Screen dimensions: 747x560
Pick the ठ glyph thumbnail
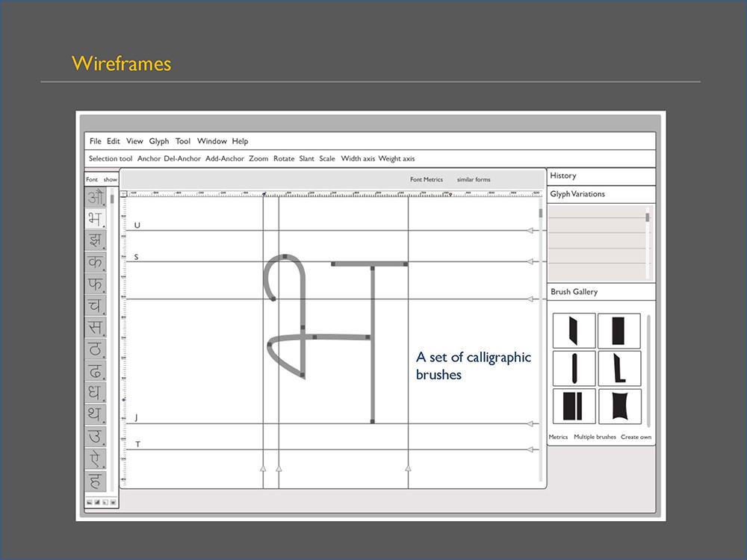click(96, 349)
